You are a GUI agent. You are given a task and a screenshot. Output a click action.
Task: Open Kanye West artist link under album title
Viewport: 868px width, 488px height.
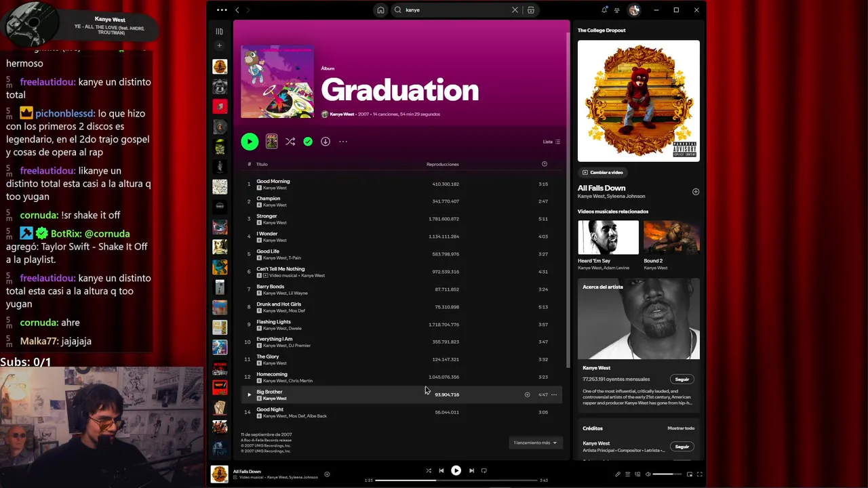click(x=342, y=115)
